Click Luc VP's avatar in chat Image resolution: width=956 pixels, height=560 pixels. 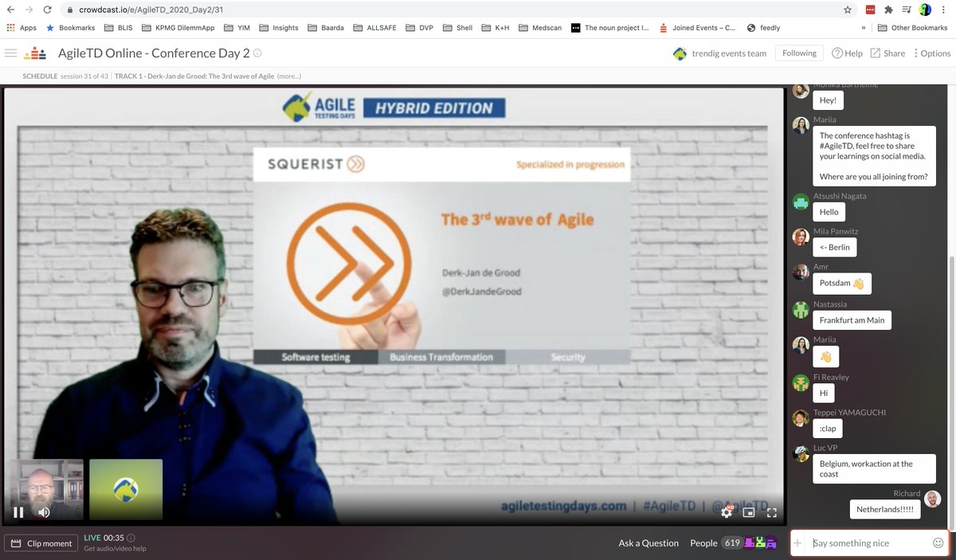click(x=801, y=454)
